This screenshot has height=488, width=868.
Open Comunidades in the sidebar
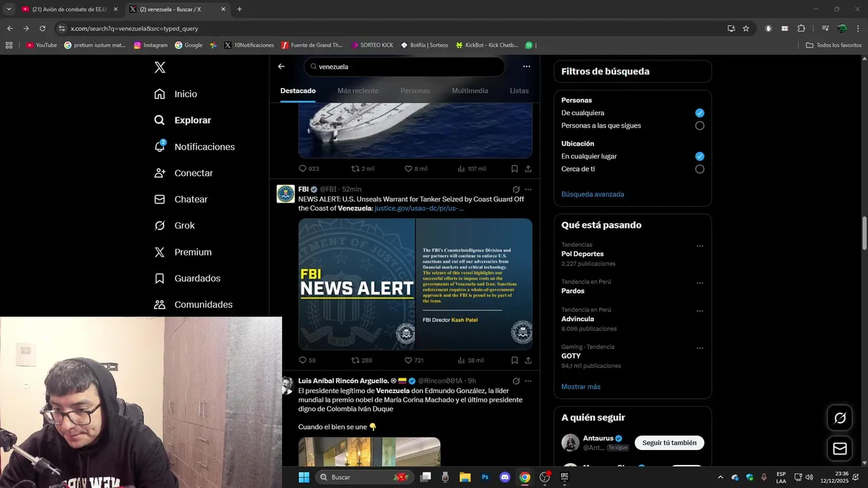(x=193, y=304)
